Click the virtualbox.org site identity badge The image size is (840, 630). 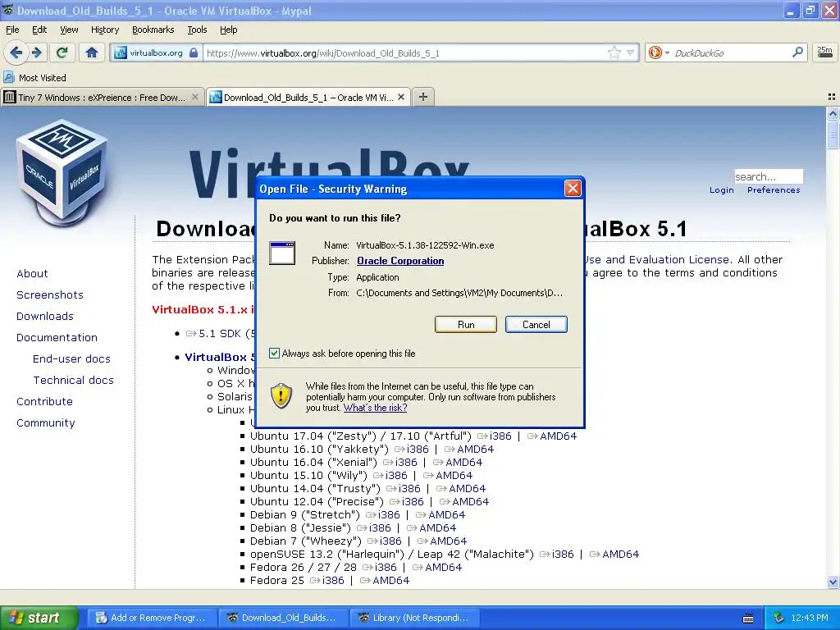[x=156, y=52]
